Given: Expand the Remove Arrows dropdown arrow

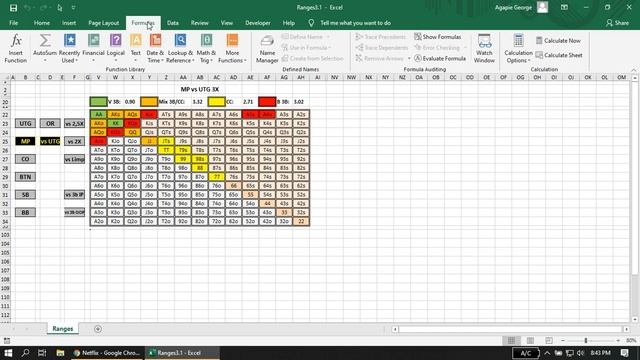Looking at the screenshot, I should pos(409,58).
